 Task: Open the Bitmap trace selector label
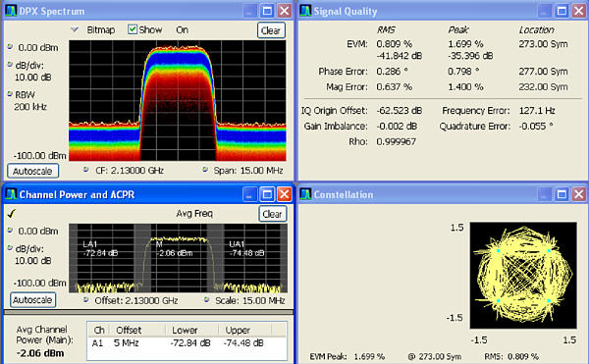point(101,29)
